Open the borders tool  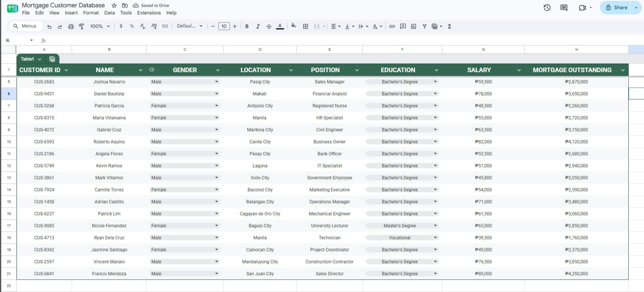[306, 26]
